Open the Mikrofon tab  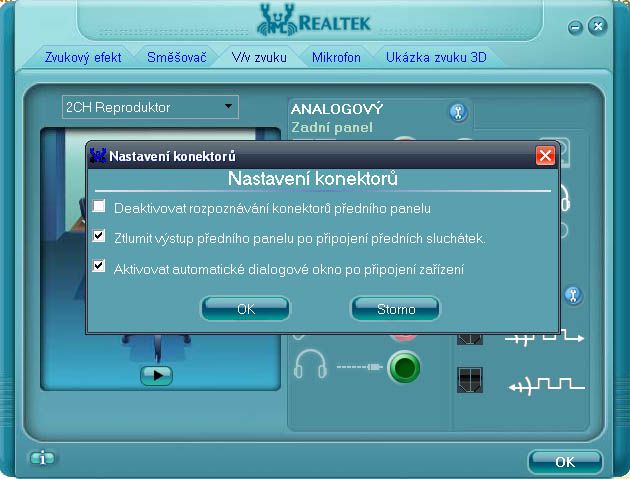pos(336,57)
